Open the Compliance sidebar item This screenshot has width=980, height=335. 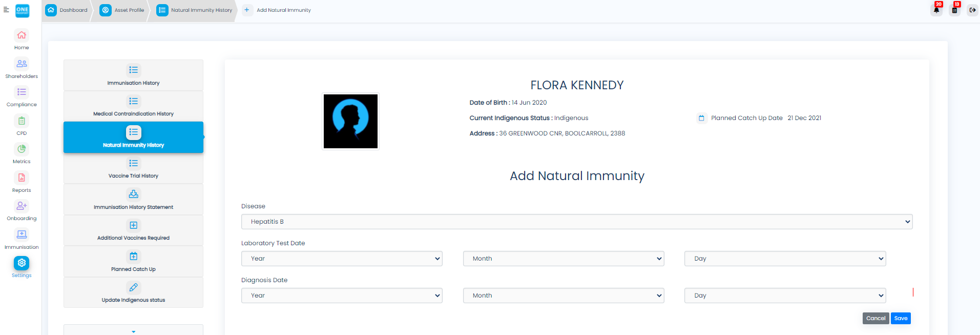click(x=22, y=96)
